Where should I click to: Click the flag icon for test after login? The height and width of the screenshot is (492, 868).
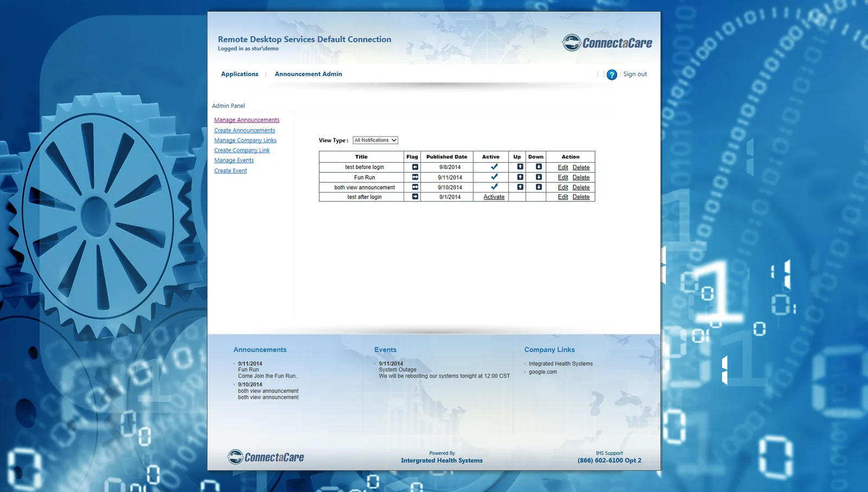click(415, 197)
